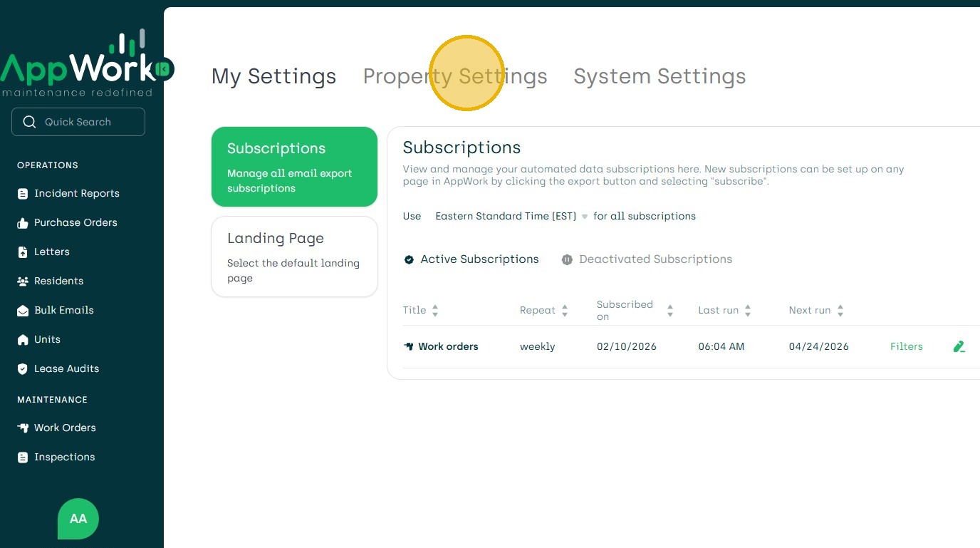Navigate to Bulk Emails
Viewport: 980px width, 548px height.
(x=64, y=311)
